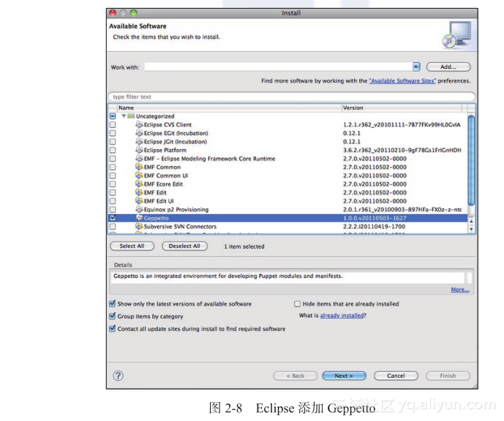Click the Select All button
The width and height of the screenshot is (504, 421).
pos(132,246)
